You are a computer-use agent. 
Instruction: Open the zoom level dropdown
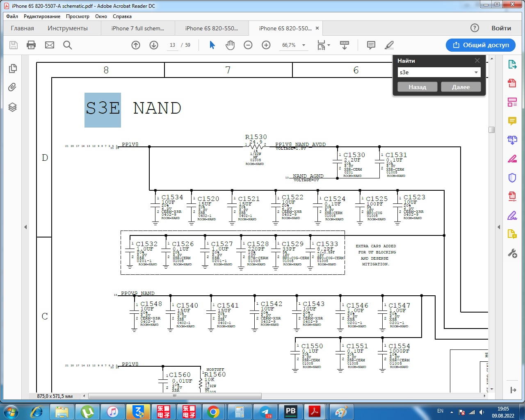[x=304, y=45]
